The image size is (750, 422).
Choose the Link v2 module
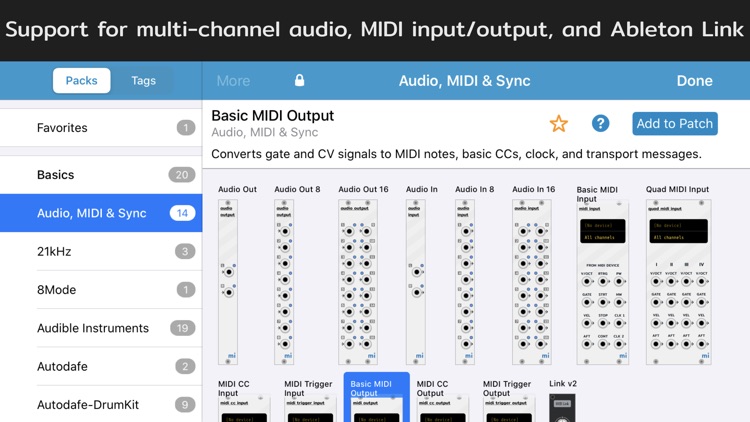[x=562, y=402]
